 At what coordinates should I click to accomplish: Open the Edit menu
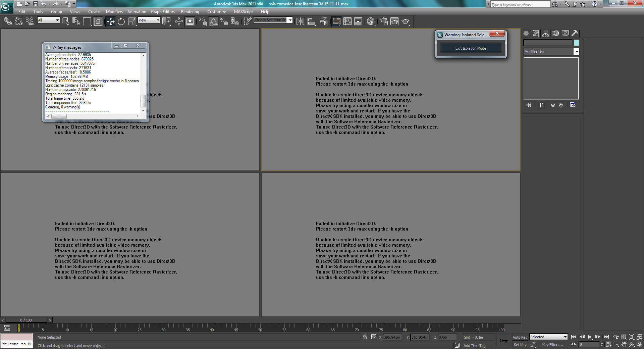[22, 12]
